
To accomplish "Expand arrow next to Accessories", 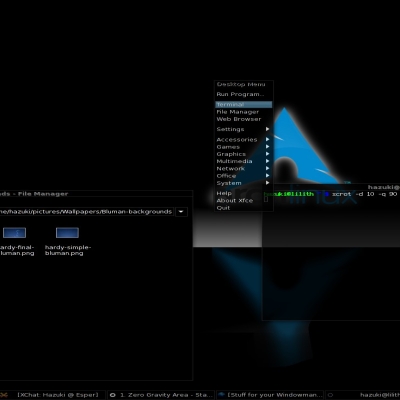I will click(x=267, y=139).
